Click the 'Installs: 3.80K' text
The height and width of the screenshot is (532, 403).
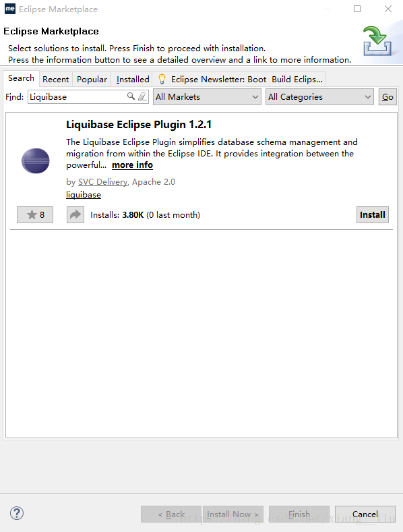coord(117,215)
